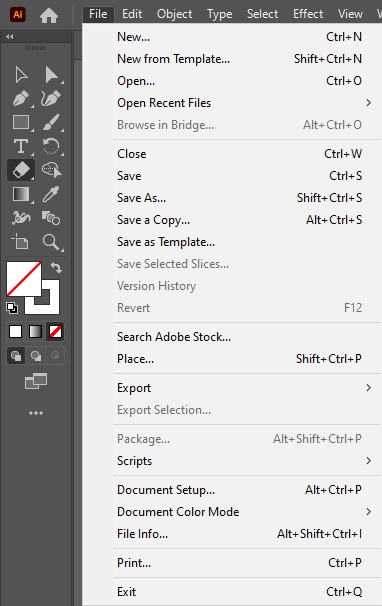Activate the Type tool
Viewport: 382px width, 606px height.
pos(21,146)
